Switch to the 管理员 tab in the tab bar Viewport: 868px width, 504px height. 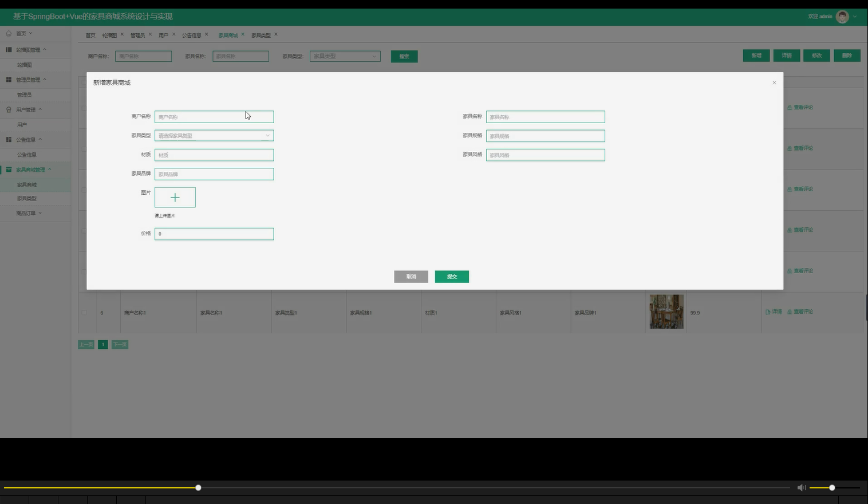tap(137, 36)
